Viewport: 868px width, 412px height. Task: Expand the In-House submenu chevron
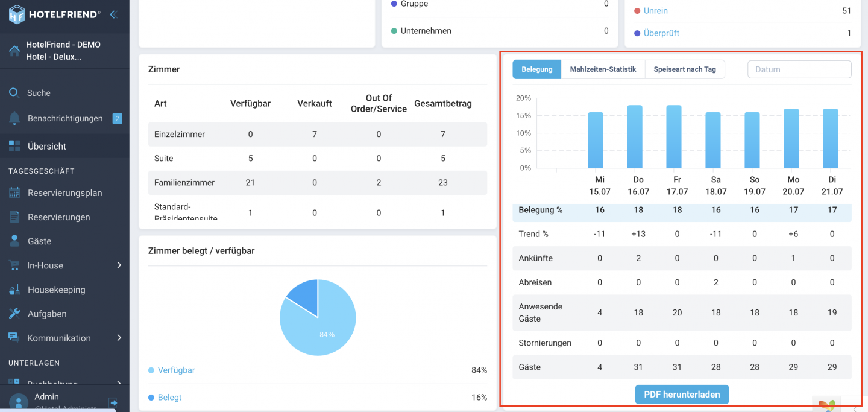click(119, 265)
